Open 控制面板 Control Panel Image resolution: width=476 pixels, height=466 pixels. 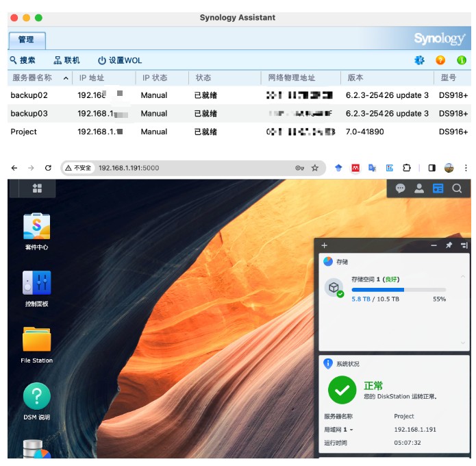tap(36, 289)
